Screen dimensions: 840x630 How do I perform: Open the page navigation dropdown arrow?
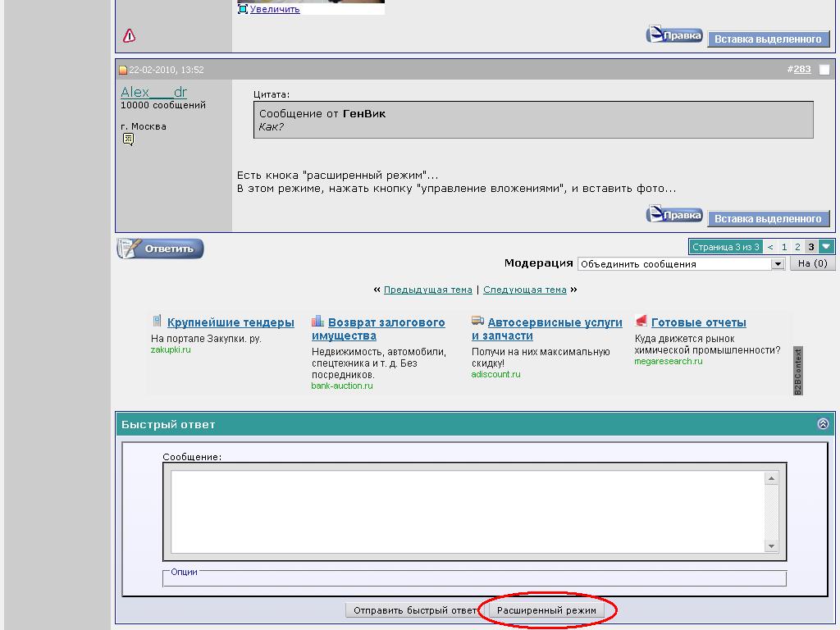(x=826, y=247)
